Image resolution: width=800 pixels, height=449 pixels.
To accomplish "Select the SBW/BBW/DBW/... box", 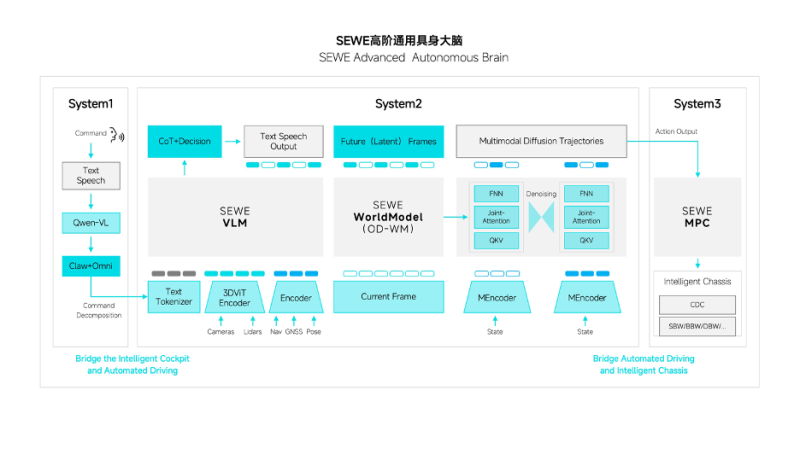I will (697, 327).
